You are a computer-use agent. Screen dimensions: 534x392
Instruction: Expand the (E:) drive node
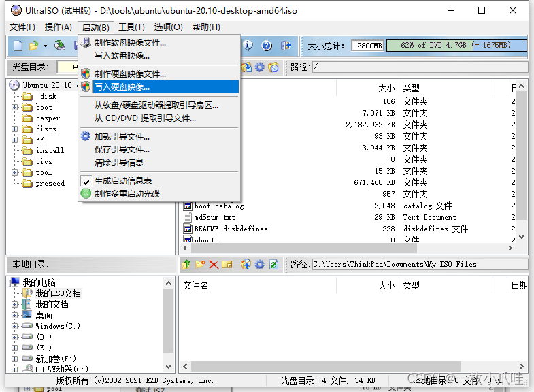coord(15,348)
